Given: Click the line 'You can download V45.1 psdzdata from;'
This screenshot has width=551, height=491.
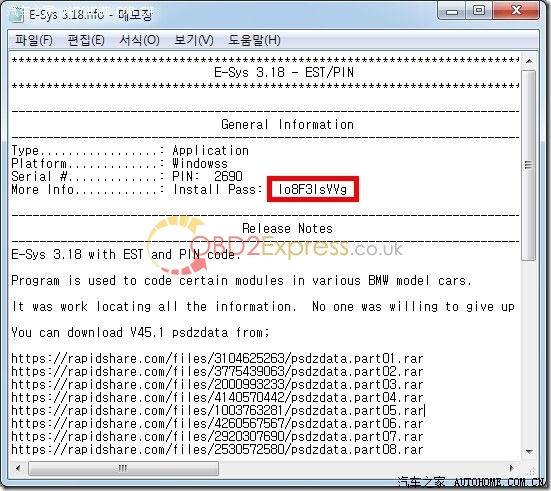Looking at the screenshot, I should coord(141,332).
